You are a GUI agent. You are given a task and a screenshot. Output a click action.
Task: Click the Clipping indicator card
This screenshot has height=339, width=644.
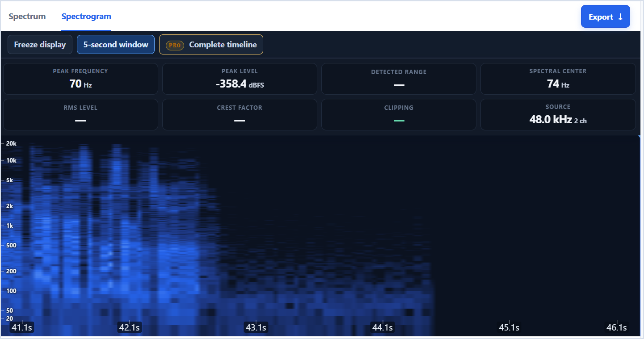(x=399, y=114)
